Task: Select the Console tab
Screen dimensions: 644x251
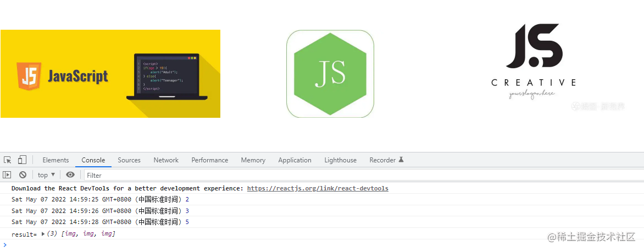Action: tap(93, 160)
